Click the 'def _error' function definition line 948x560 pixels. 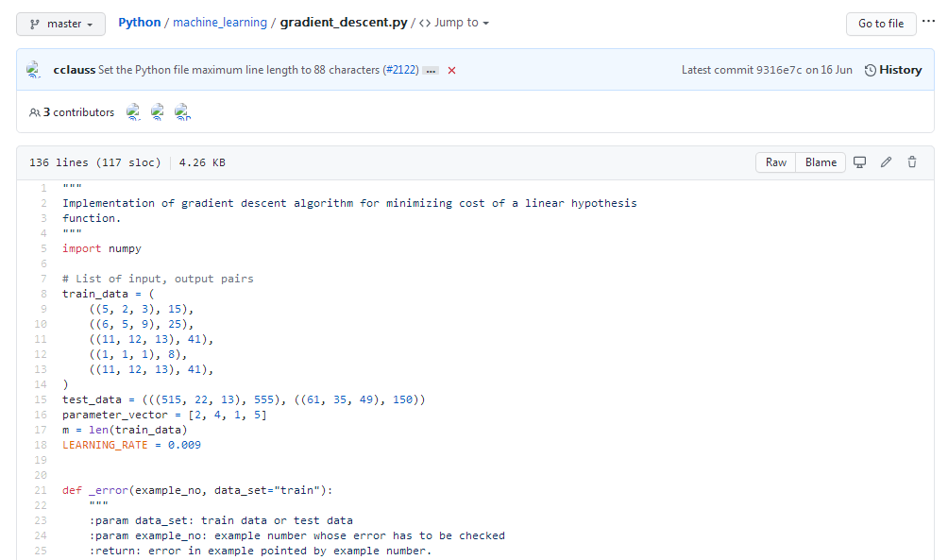coord(197,490)
